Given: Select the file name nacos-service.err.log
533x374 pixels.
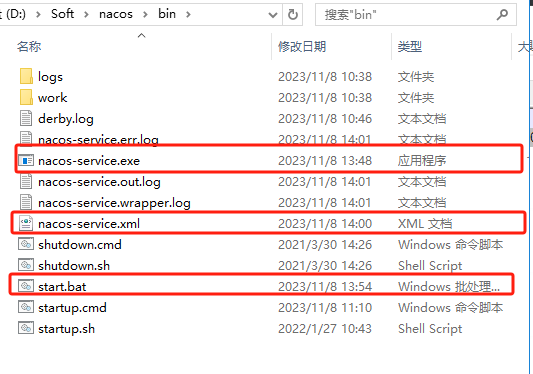Looking at the screenshot, I should 99,140.
